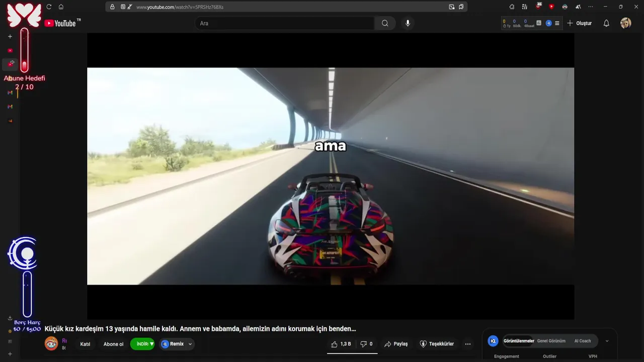Open more actions three dots under video
This screenshot has width=644, height=362.
pos(468,344)
